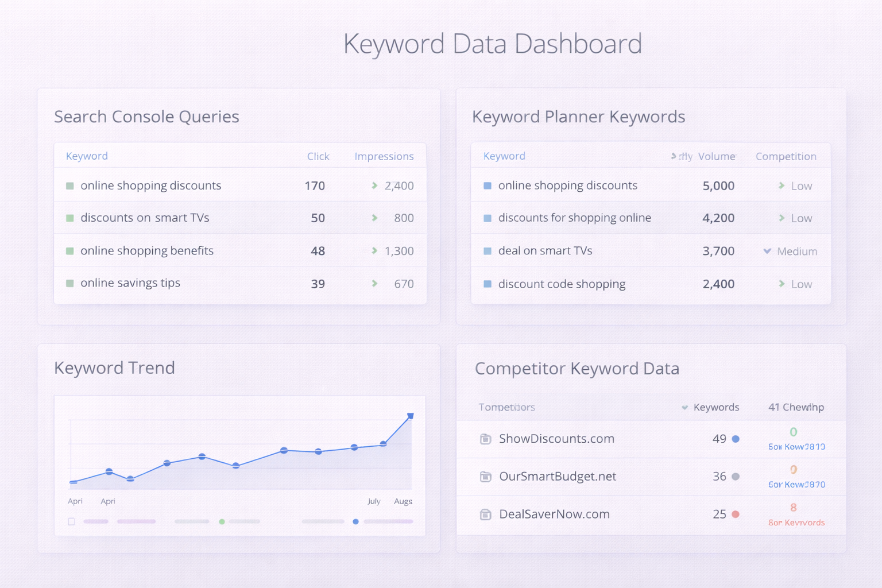The height and width of the screenshot is (588, 882).
Task: Click the red status dot next to 25 keywords
Action: (736, 514)
